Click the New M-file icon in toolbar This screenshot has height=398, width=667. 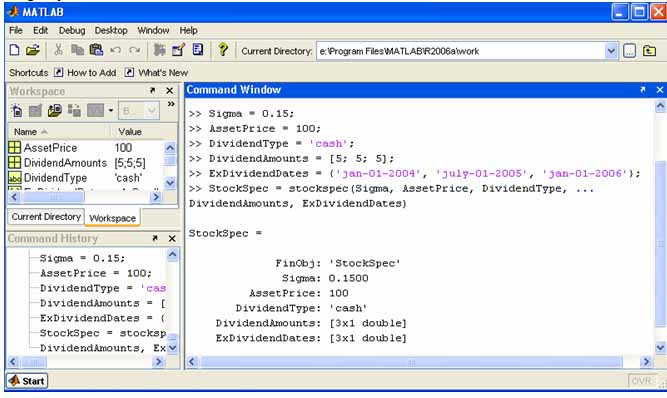point(14,50)
